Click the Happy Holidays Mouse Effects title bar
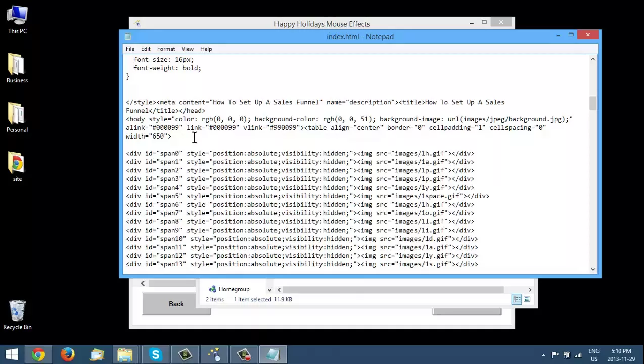644x364 pixels. 322,24
